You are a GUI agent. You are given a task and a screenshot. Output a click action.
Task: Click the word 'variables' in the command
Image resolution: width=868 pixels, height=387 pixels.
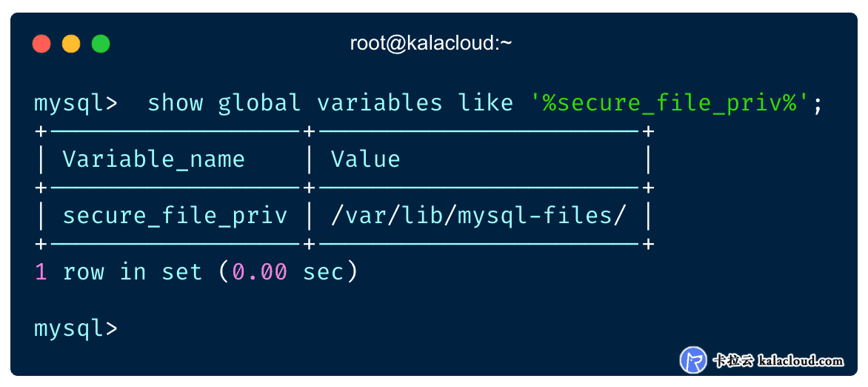pos(380,104)
